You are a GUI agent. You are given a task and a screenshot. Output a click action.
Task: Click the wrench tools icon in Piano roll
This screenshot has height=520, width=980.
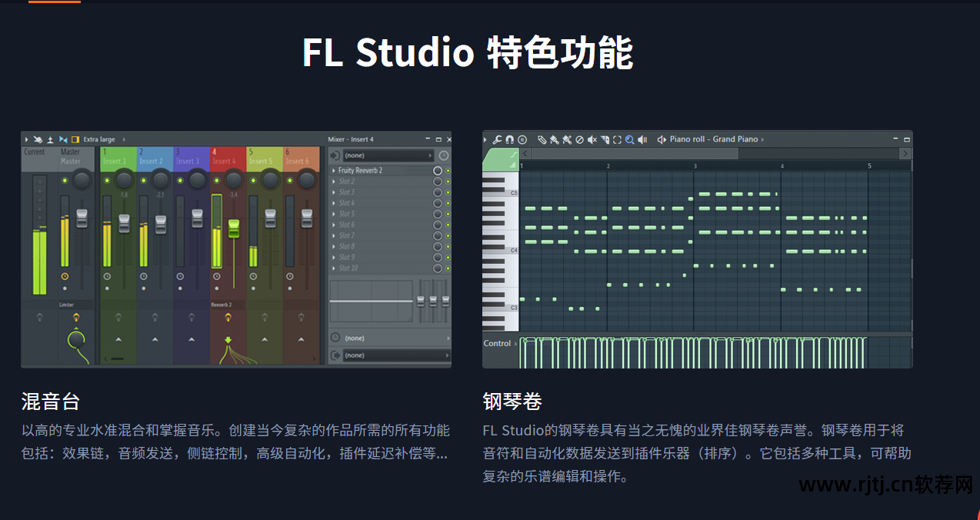point(497,139)
